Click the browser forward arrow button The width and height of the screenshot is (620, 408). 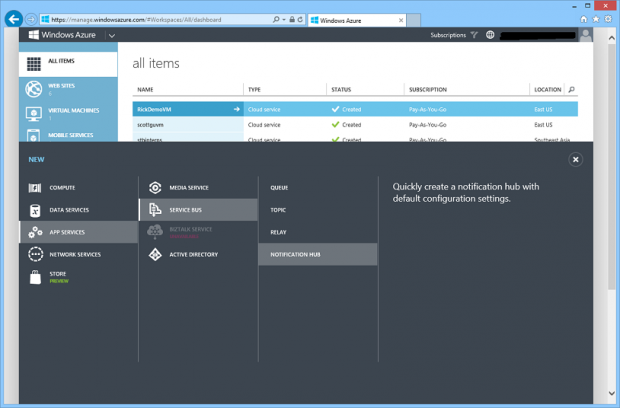pyautogui.click(x=31, y=19)
